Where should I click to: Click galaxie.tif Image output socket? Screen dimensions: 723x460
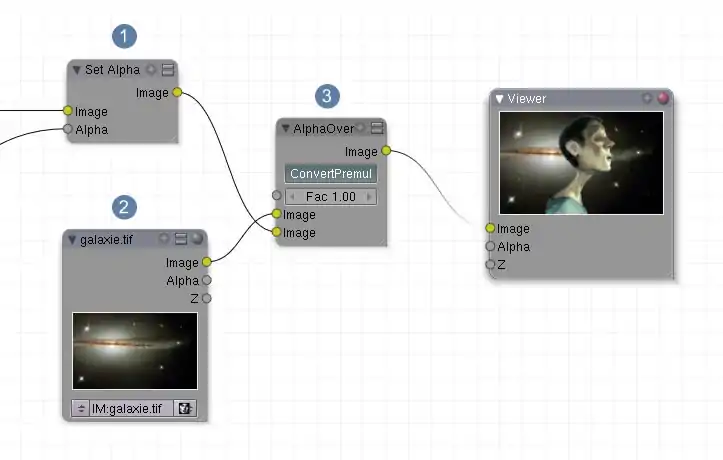pos(207,262)
